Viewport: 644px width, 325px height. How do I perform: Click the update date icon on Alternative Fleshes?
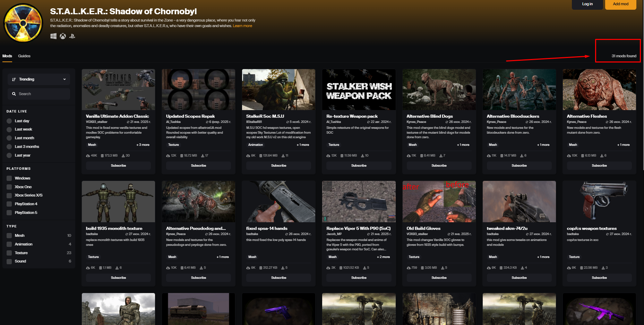pos(607,122)
